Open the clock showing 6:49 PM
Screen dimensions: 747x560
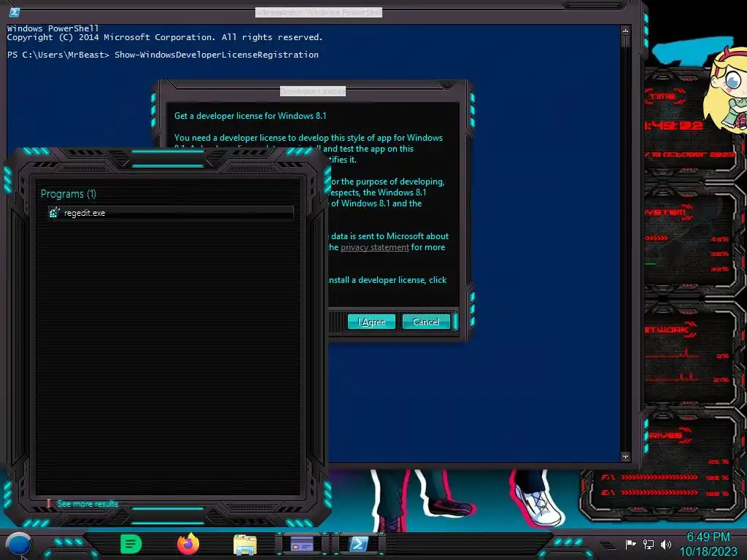click(x=708, y=537)
